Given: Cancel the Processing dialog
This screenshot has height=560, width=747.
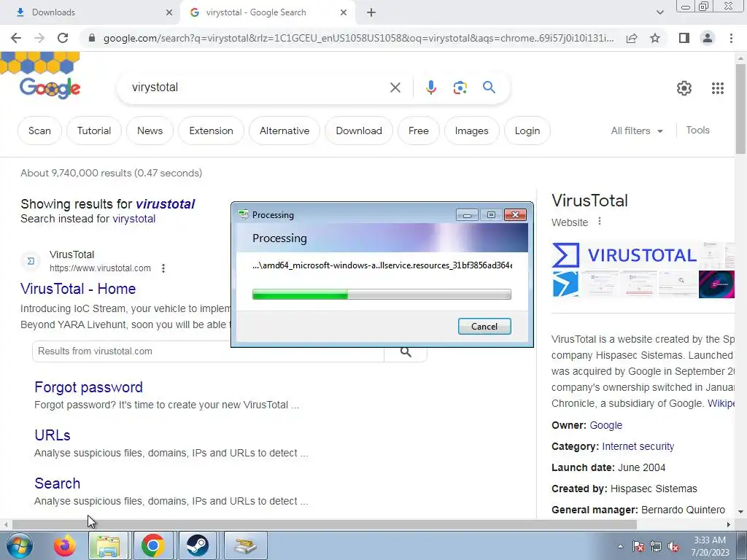Looking at the screenshot, I should tap(484, 326).
